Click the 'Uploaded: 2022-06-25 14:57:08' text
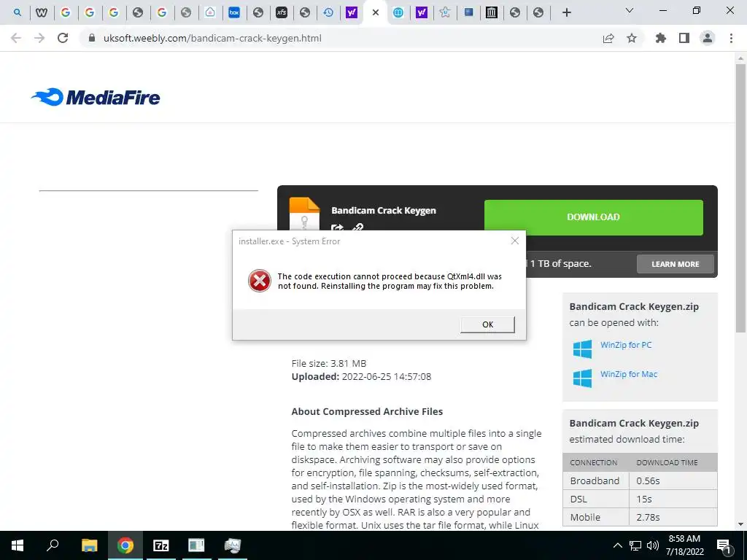The width and height of the screenshot is (747, 560). (361, 377)
